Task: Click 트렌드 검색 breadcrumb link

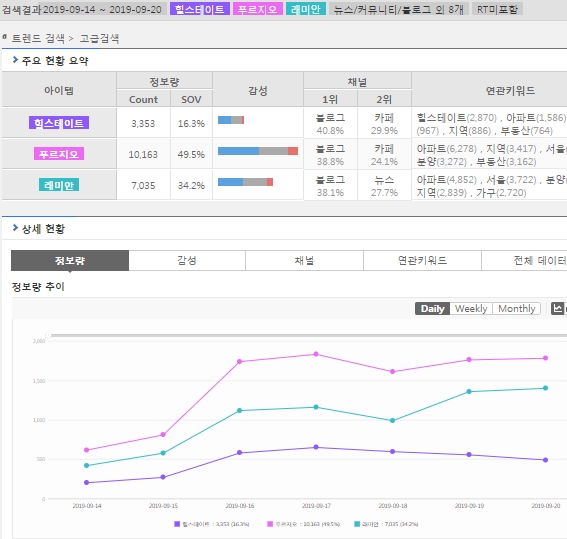Action: point(38,38)
